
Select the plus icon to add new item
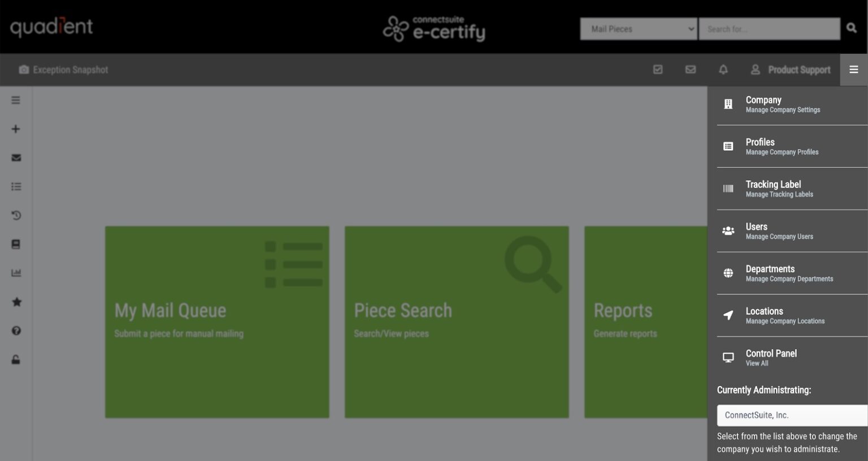[16, 129]
